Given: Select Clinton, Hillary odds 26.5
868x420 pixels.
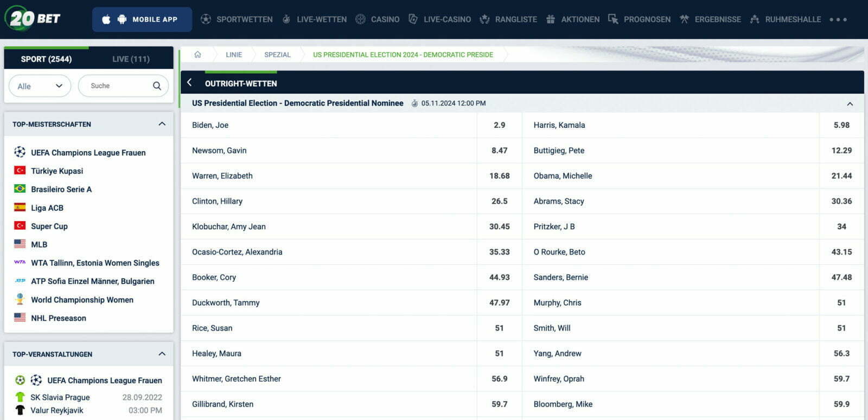Looking at the screenshot, I should pyautogui.click(x=500, y=201).
